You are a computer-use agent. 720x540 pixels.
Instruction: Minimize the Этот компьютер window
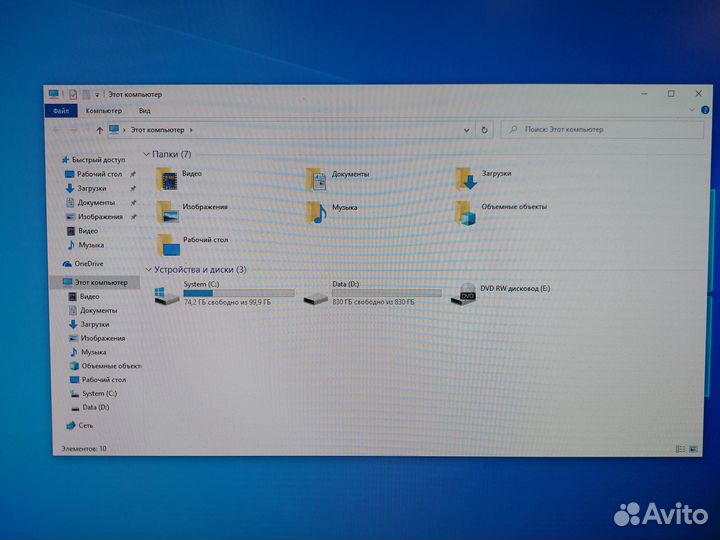[x=645, y=94]
